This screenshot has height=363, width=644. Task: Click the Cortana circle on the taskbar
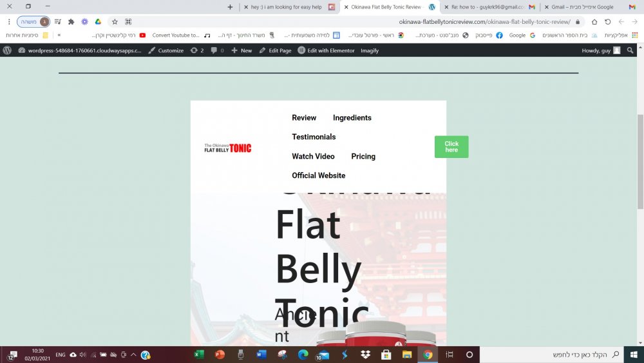pos(469,355)
